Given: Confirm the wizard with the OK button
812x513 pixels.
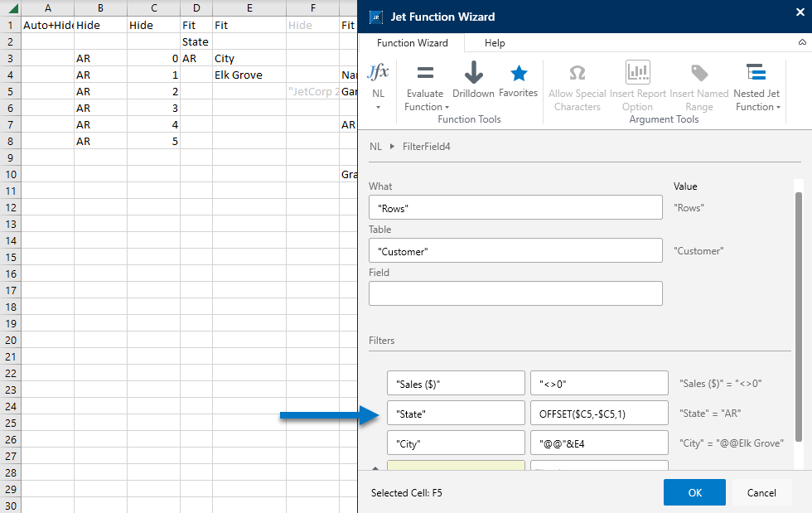Looking at the screenshot, I should 694,492.
